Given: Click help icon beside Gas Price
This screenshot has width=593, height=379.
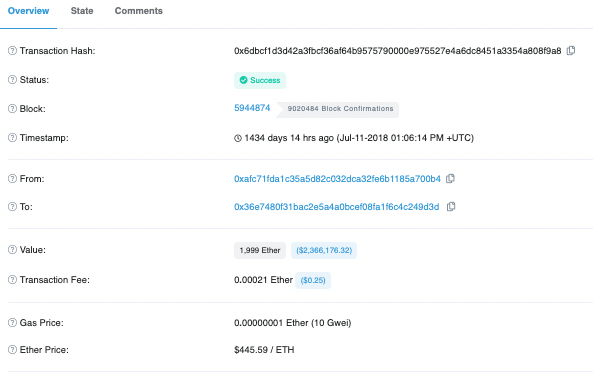Looking at the screenshot, I should pyautogui.click(x=12, y=323).
